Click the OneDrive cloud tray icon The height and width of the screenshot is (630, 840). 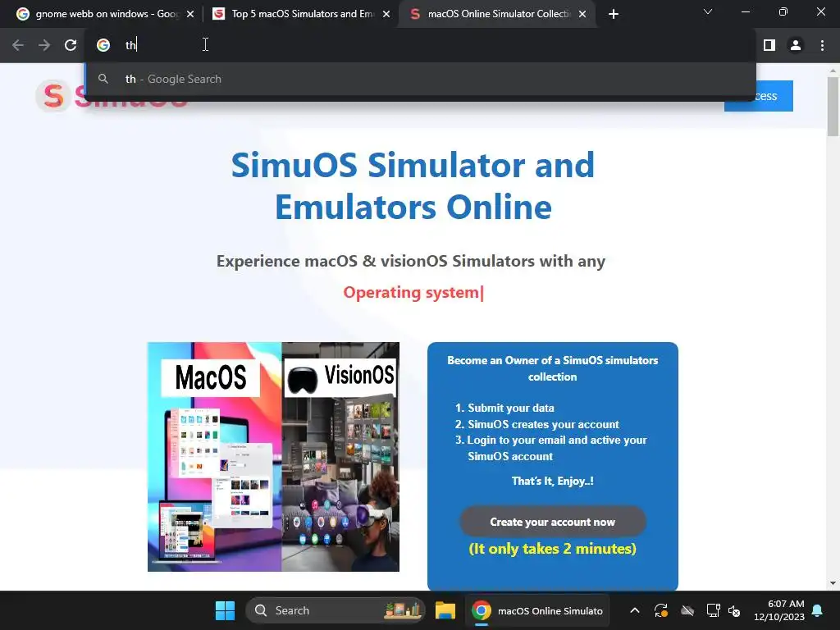(x=687, y=610)
